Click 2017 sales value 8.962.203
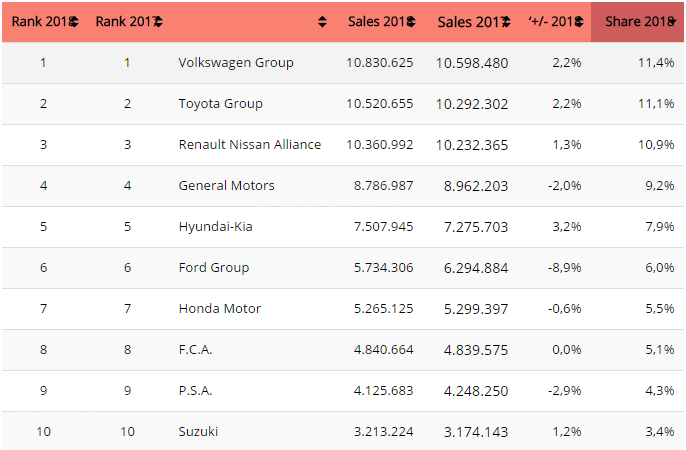 coord(476,186)
